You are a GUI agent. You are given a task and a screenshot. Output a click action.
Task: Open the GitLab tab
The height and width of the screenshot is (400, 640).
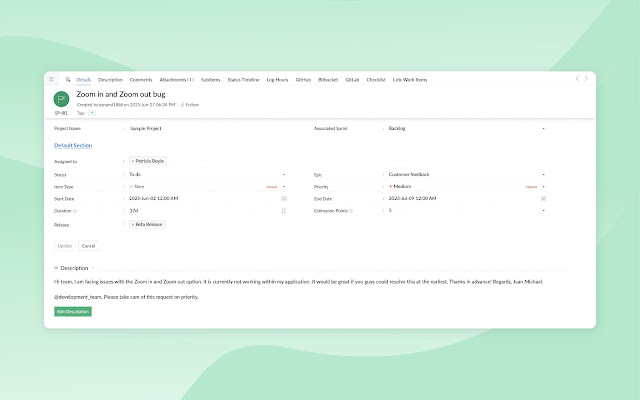pos(352,80)
